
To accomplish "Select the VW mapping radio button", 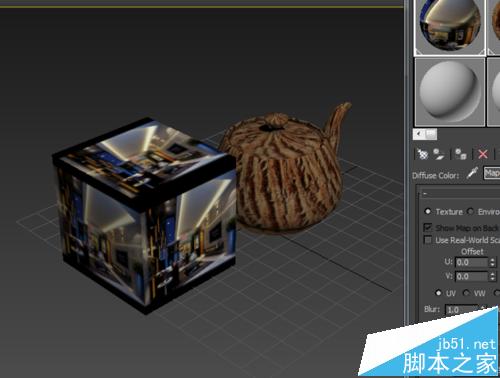I will pos(467,293).
